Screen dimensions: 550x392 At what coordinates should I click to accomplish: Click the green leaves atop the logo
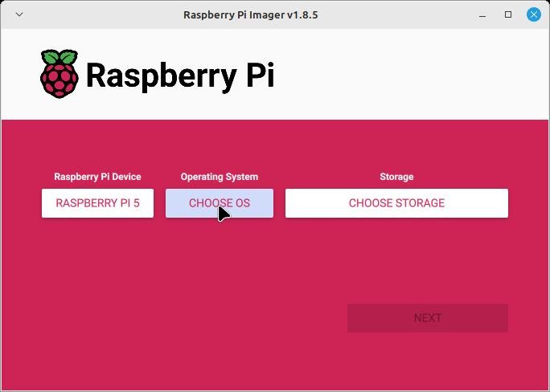tap(60, 56)
